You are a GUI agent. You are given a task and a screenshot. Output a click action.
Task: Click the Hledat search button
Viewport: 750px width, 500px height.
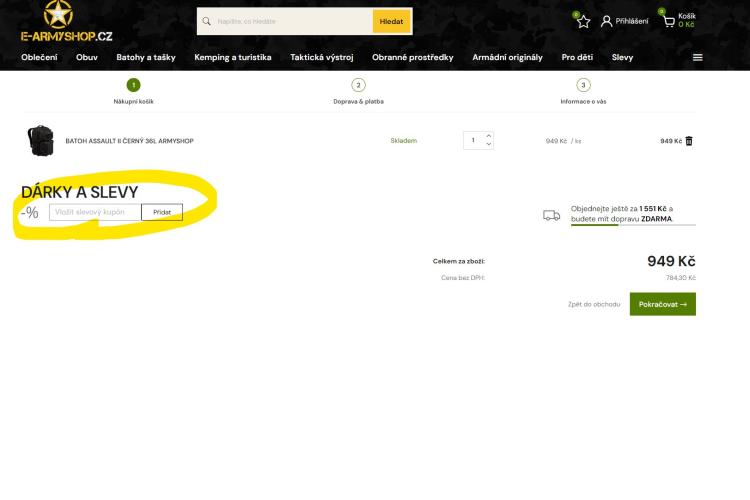coord(391,22)
